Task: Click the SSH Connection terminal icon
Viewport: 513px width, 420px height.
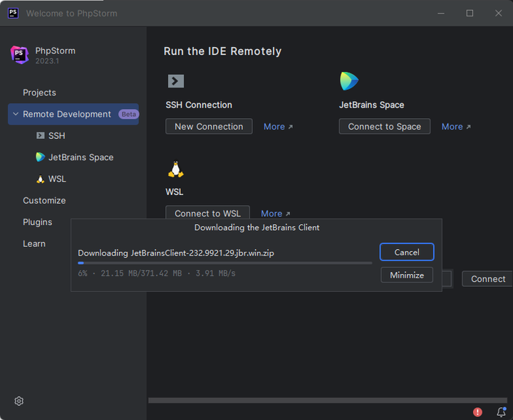Action: tap(175, 81)
